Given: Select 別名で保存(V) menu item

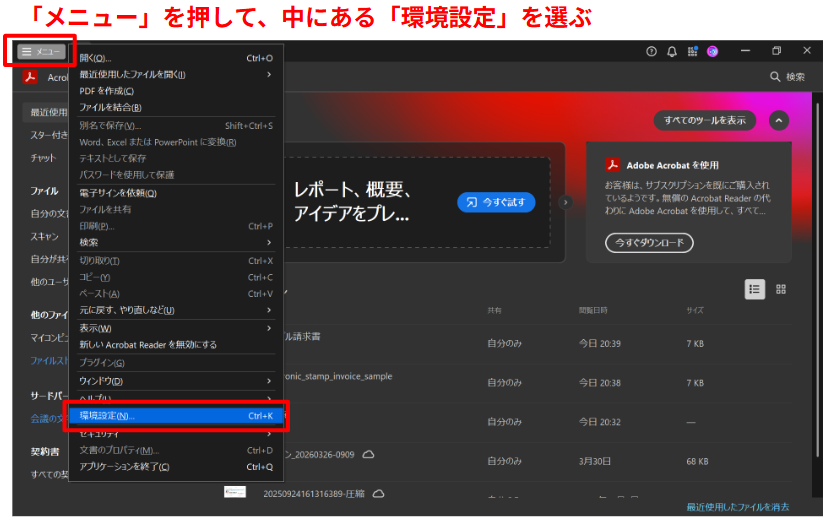Looking at the screenshot, I should [x=176, y=125].
